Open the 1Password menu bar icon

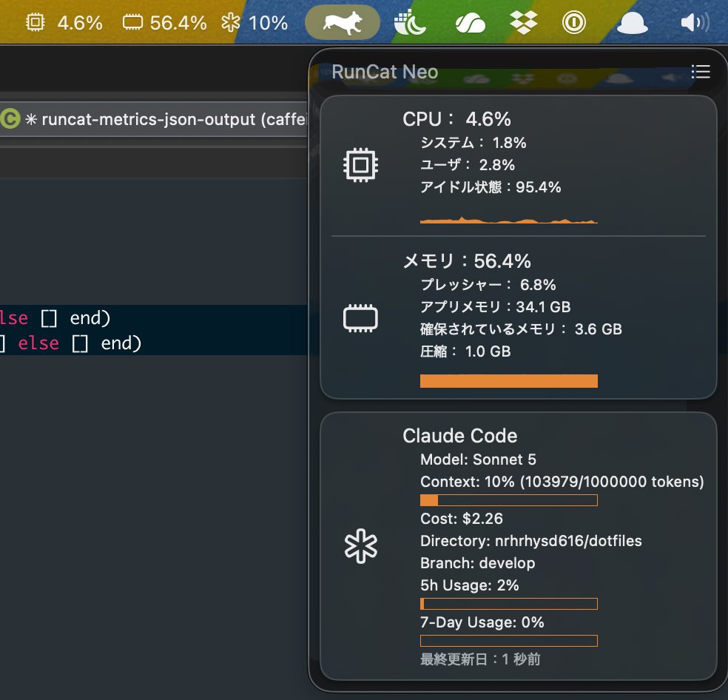point(574,22)
